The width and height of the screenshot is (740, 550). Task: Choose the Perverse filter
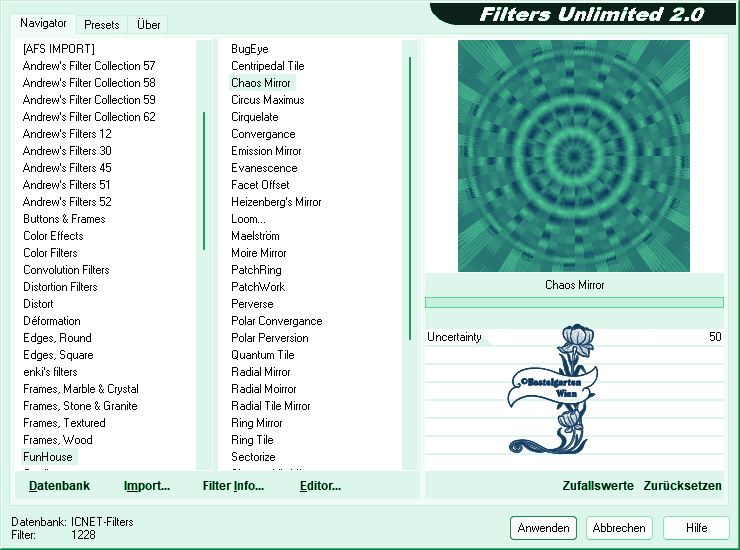point(252,304)
